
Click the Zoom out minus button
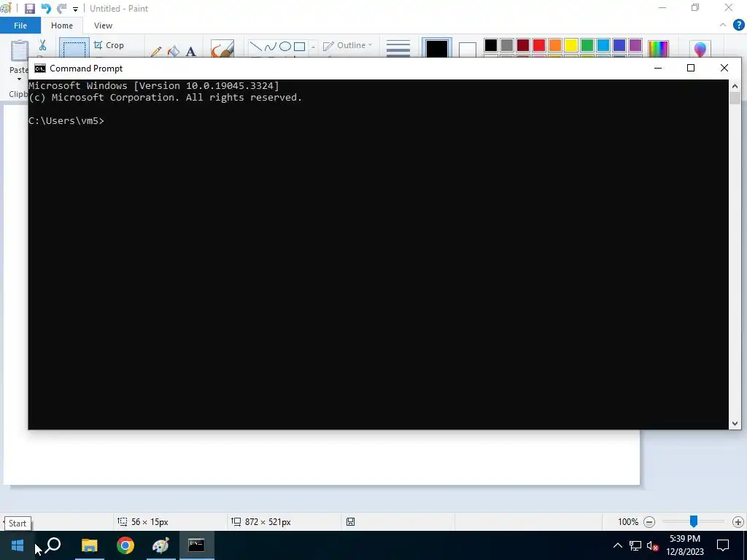[x=649, y=522]
